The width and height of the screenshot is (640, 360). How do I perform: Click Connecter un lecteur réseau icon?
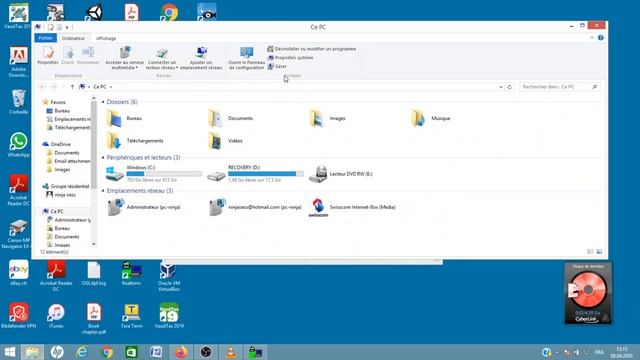(162, 58)
